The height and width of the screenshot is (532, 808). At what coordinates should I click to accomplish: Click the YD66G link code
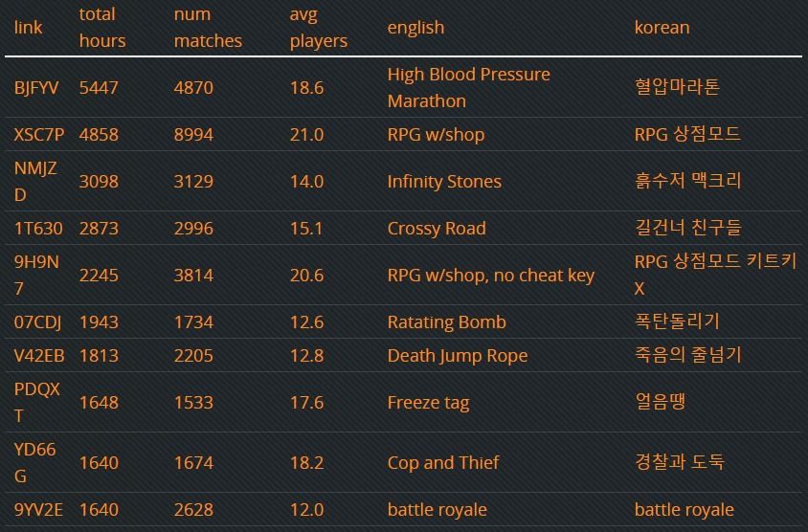(34, 463)
